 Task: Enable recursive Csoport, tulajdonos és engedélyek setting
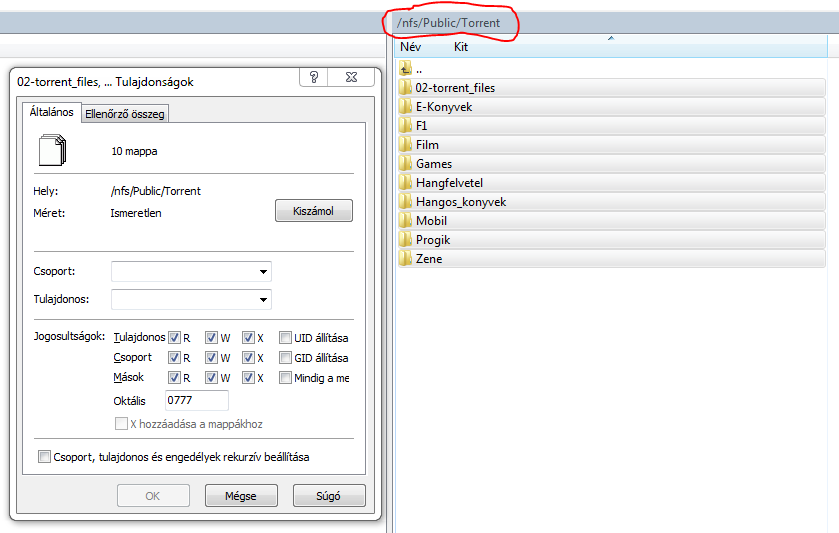click(44, 456)
